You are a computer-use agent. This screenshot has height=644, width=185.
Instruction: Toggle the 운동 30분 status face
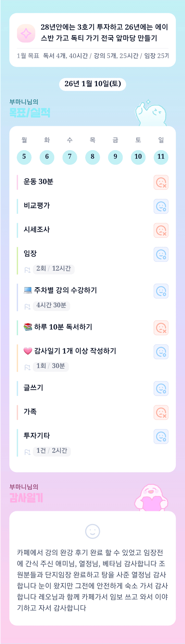(161, 182)
